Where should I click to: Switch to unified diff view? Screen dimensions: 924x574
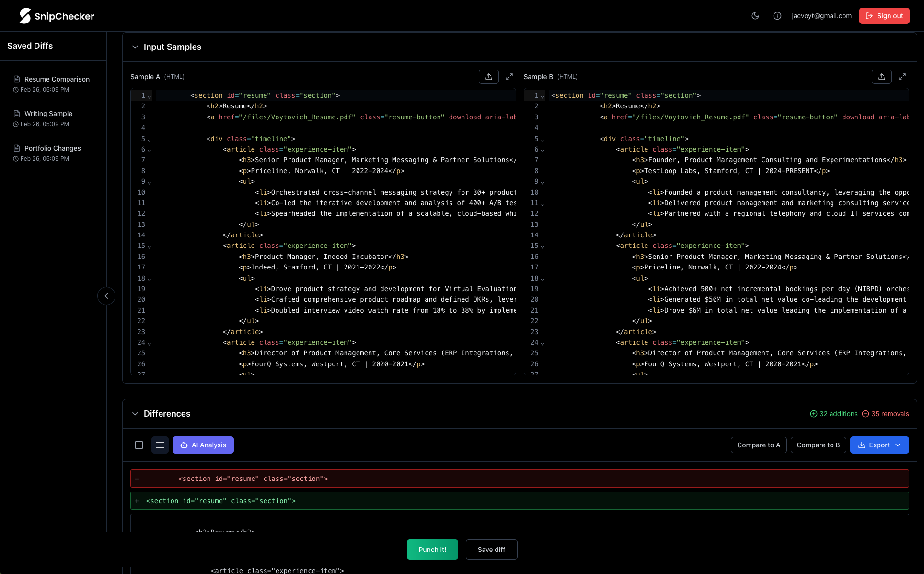pyautogui.click(x=160, y=445)
